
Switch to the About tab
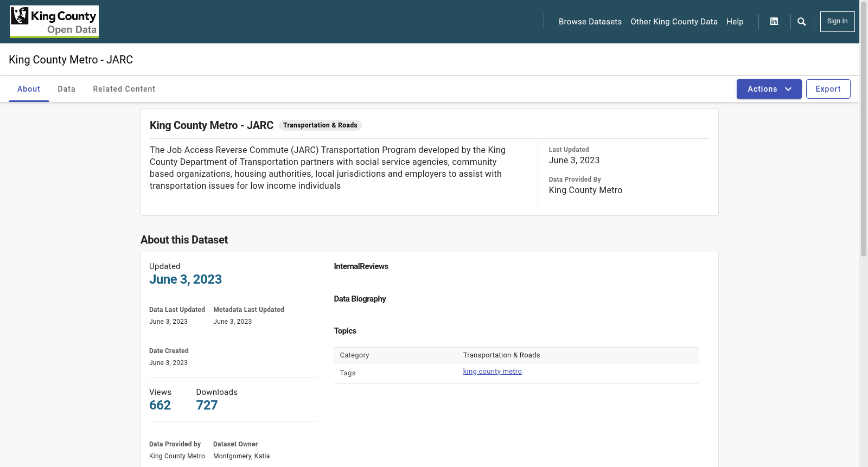(29, 89)
